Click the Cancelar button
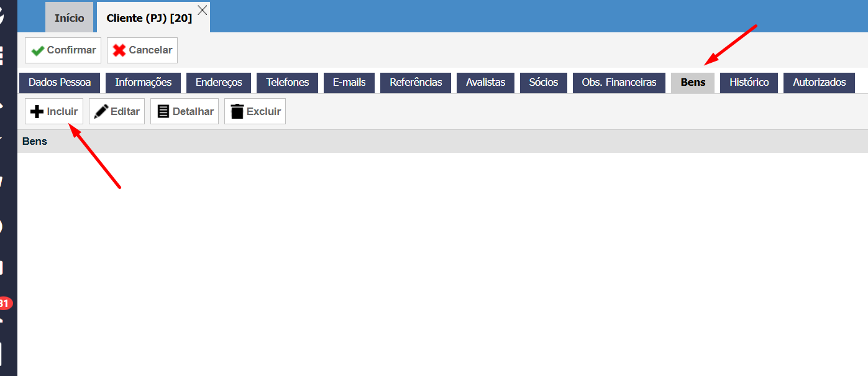The width and height of the screenshot is (868, 376). (142, 50)
